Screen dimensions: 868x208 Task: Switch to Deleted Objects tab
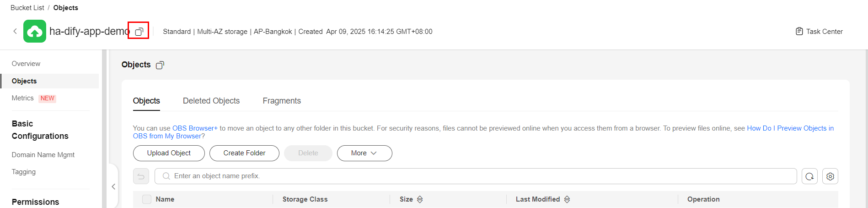211,101
